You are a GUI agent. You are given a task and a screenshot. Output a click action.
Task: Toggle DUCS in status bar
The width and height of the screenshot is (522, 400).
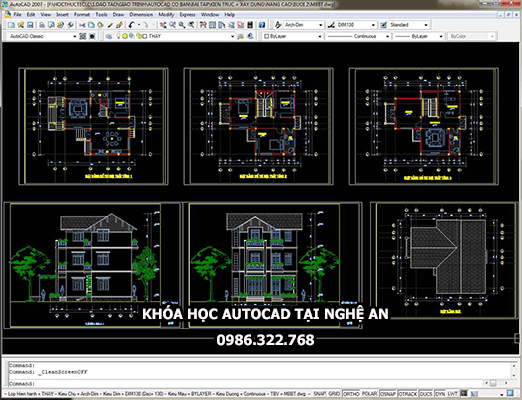pyautogui.click(x=426, y=394)
